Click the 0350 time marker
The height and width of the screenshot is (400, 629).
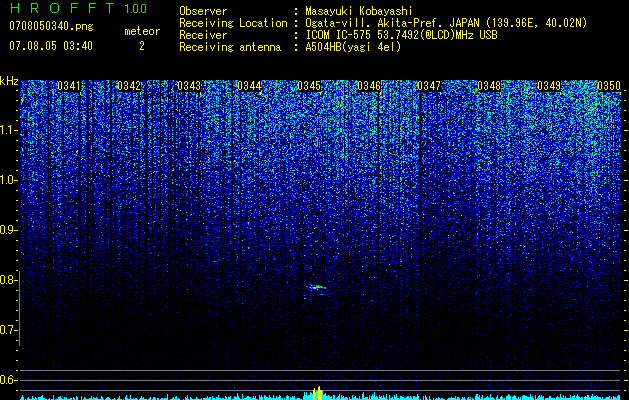coord(609,86)
